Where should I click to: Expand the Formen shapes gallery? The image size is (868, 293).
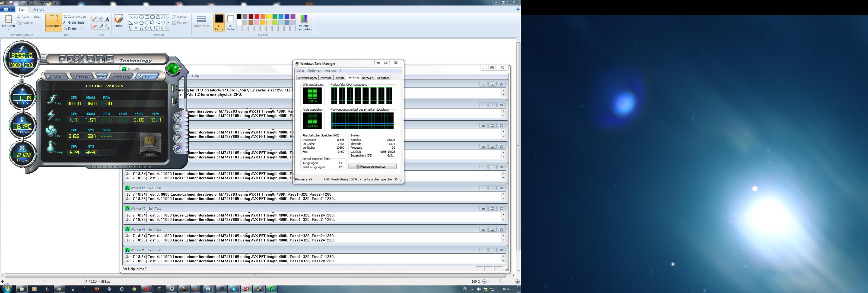168,28
